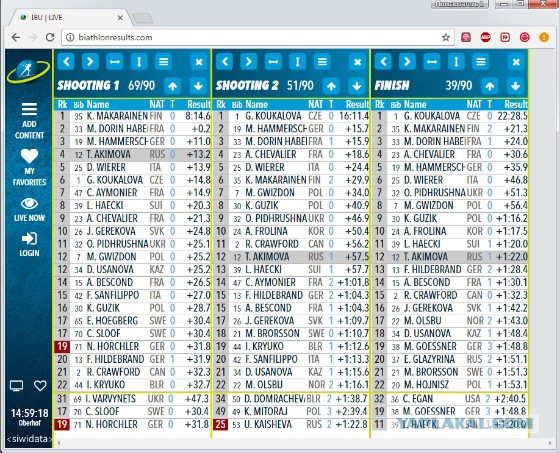Open Live Now in sidebar

pos(29,209)
